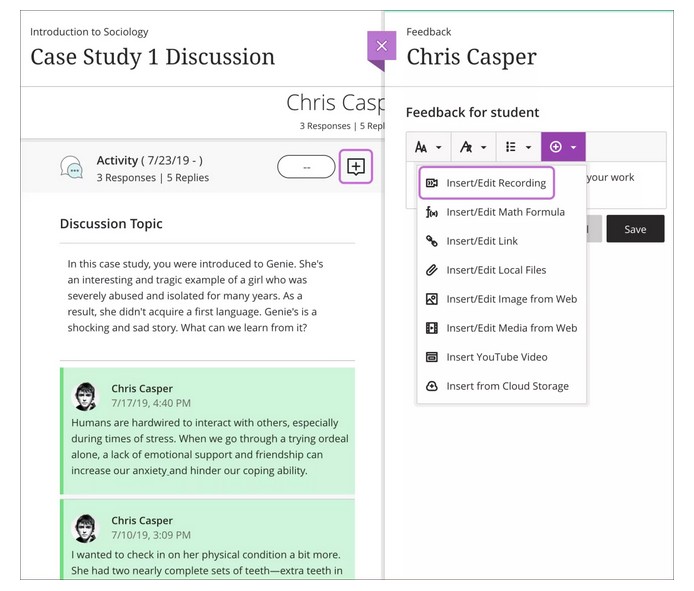Select Insert/Edit Link option
The image size is (694, 591).
click(482, 241)
